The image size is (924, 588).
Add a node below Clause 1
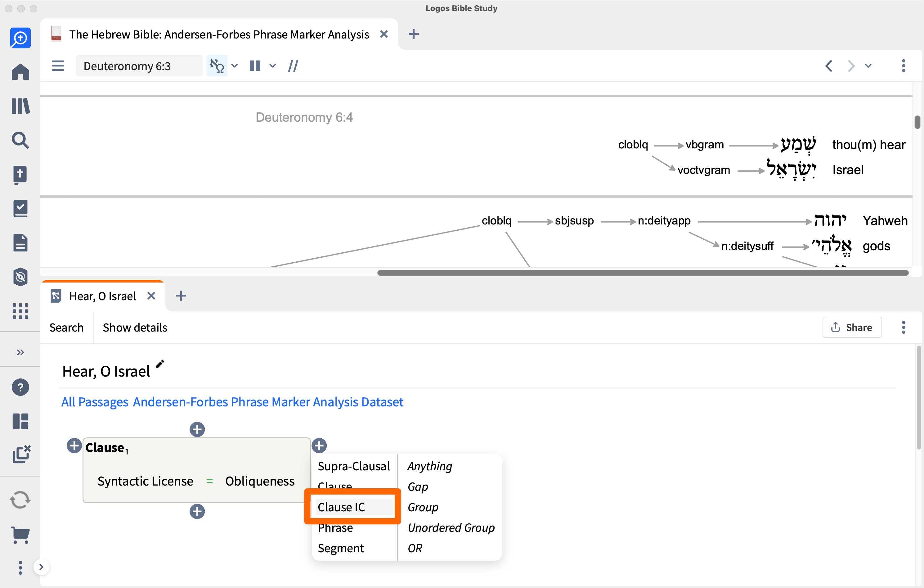[197, 511]
